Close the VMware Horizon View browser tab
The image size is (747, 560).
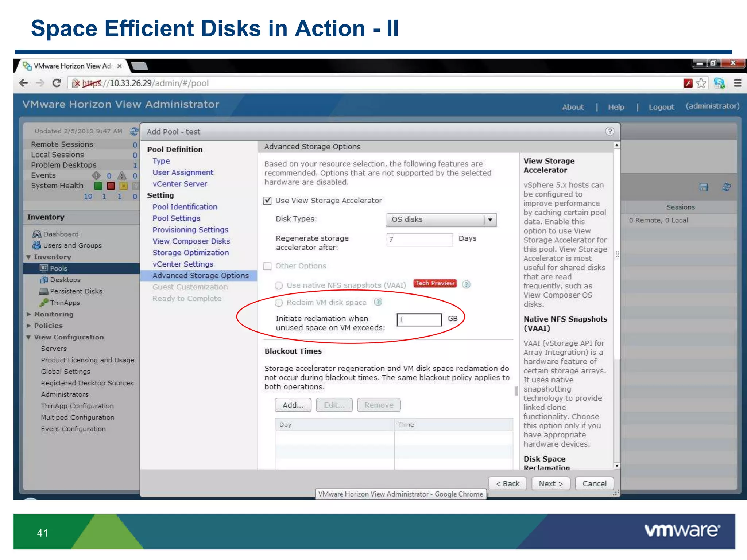119,66
